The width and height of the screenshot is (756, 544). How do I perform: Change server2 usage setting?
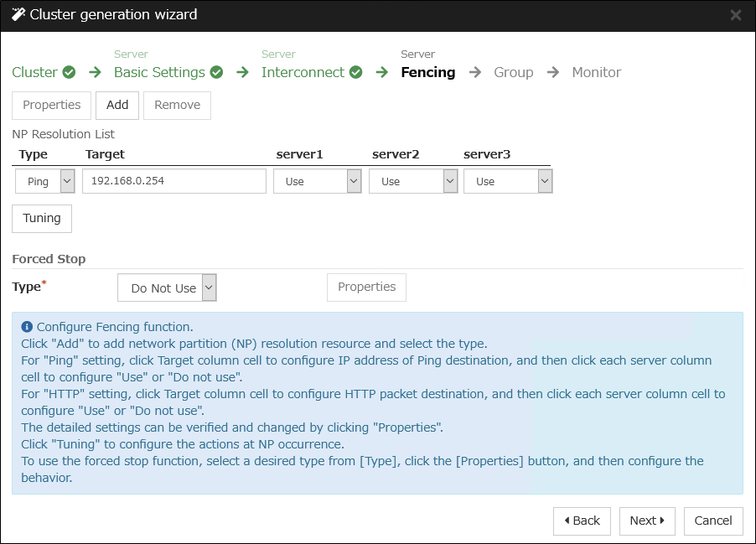click(x=412, y=180)
